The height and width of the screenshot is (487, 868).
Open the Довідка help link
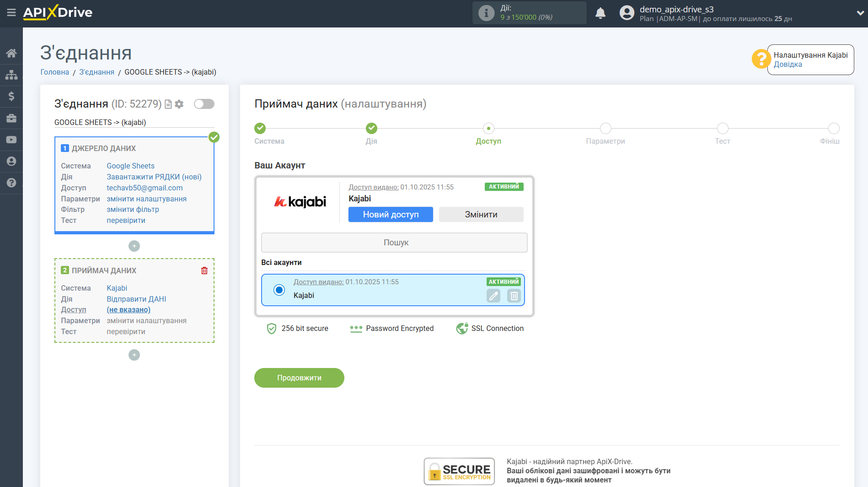pyautogui.click(x=788, y=65)
